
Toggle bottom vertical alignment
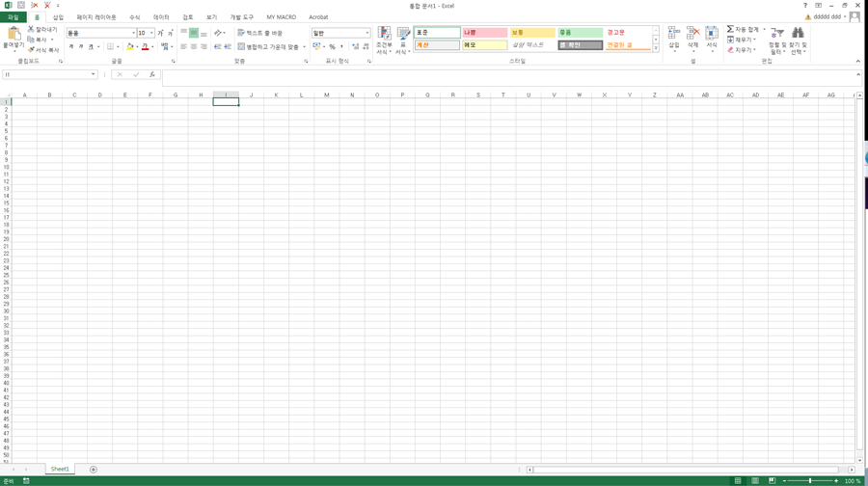203,33
